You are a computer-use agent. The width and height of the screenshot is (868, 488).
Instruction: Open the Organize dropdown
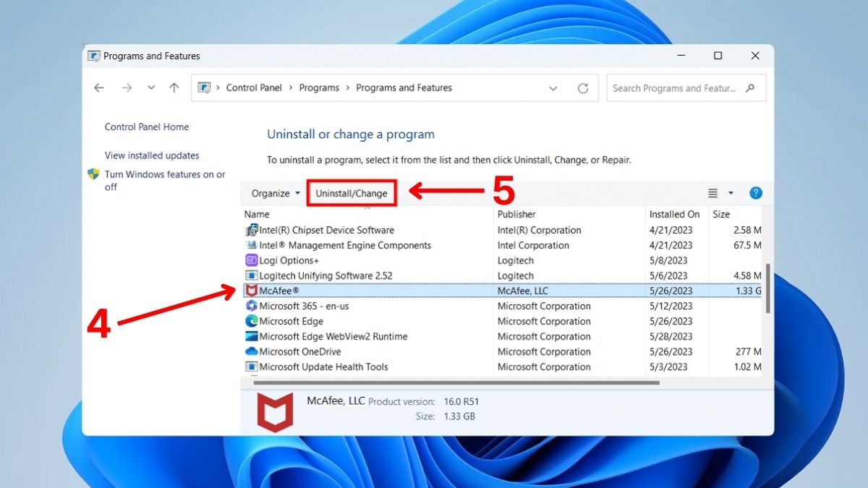coord(274,193)
